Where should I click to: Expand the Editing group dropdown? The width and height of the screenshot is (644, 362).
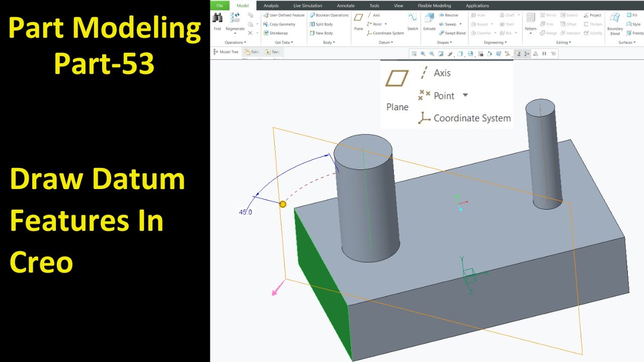coord(563,43)
